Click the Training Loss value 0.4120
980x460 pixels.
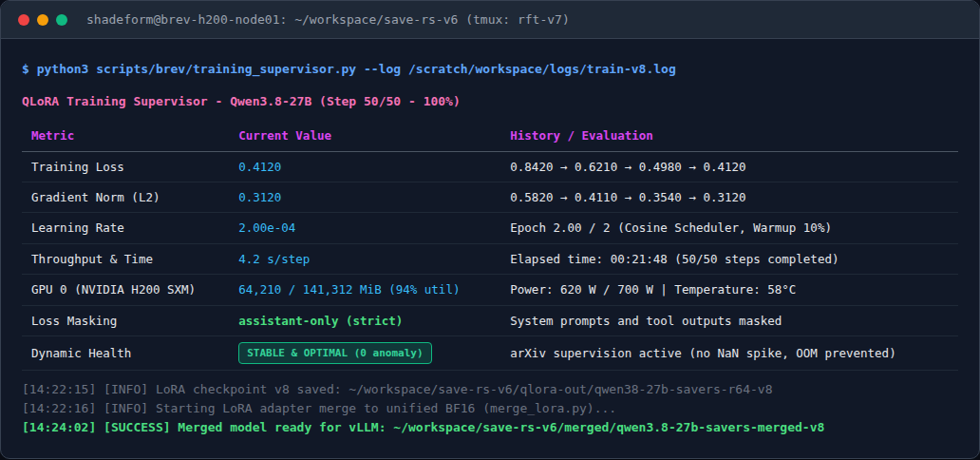260,167
